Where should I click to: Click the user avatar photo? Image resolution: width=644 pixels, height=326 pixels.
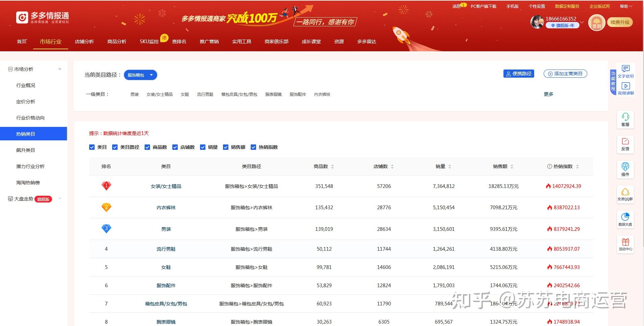pos(537,22)
